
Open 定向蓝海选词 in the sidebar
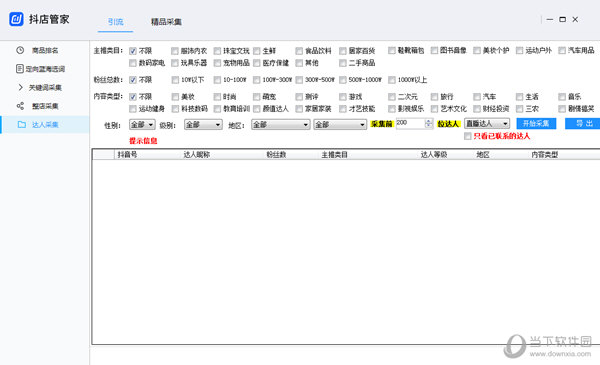coord(45,69)
